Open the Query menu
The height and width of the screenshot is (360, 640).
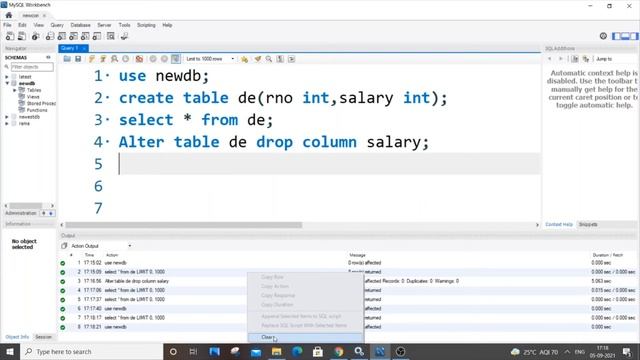[57, 25]
